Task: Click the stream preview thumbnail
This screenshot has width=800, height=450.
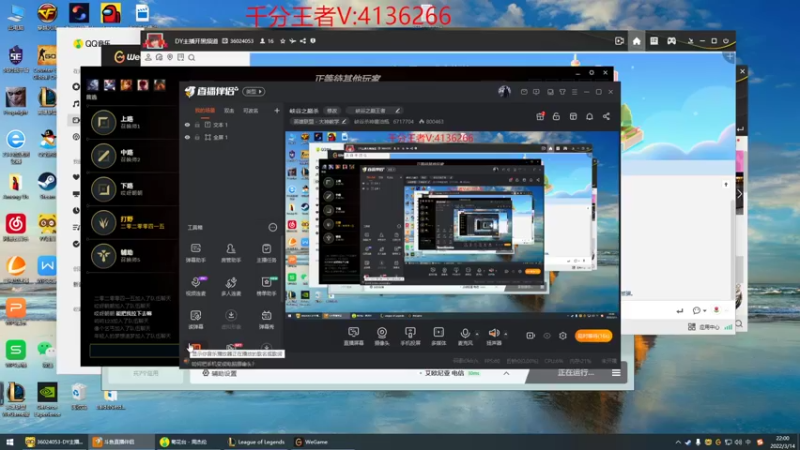Action: coord(453,225)
